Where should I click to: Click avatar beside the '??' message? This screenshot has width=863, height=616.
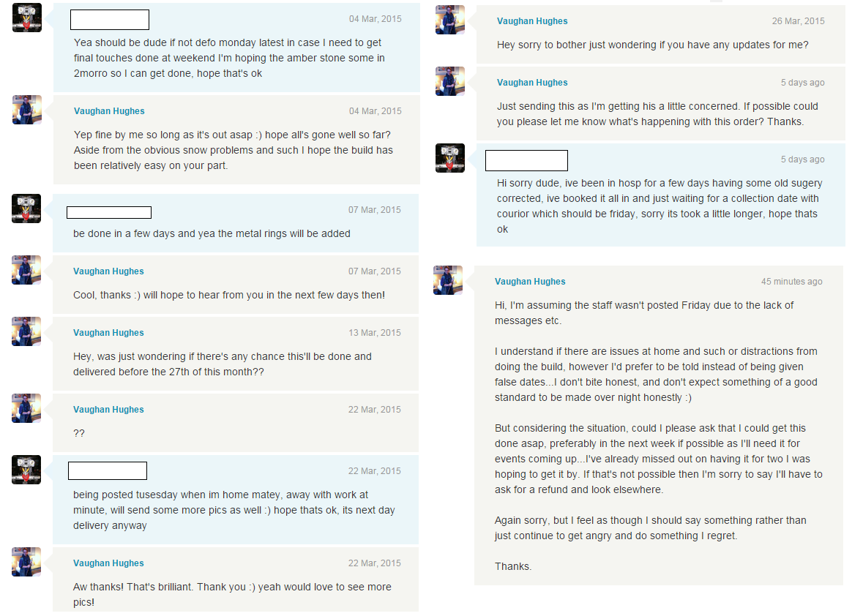[x=26, y=408]
